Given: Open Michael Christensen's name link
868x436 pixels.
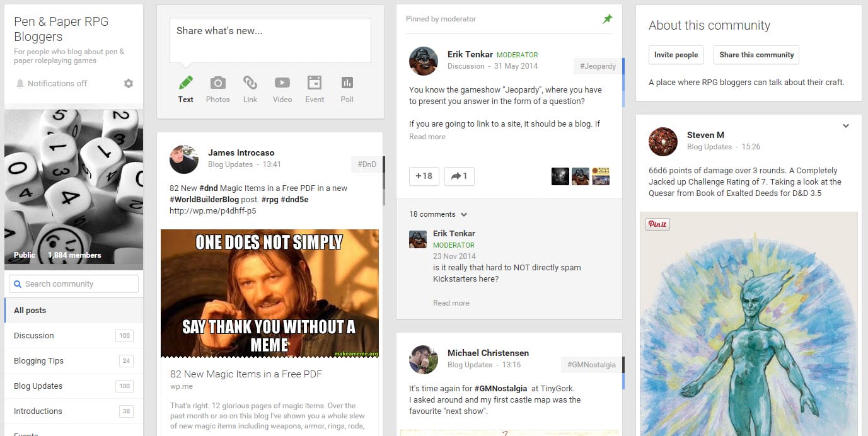Looking at the screenshot, I should 488,353.
